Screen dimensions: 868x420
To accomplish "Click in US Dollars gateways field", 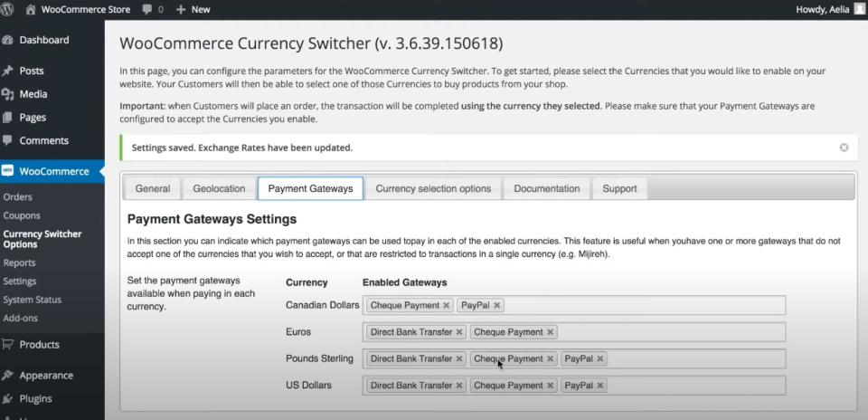I will (692, 386).
